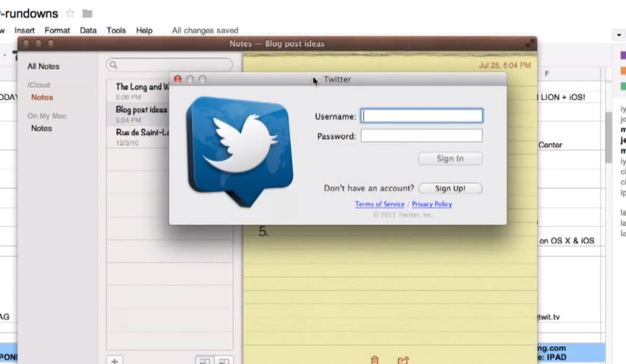
Task: Click the 'LION + iOS!' cell
Action: coord(563,97)
